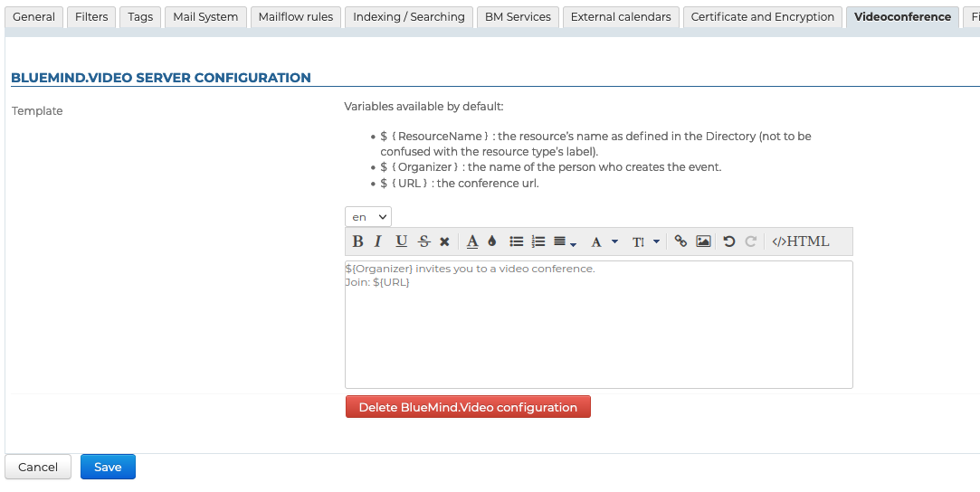The image size is (980, 492).
Task: Insert a numbered list
Action: 538,241
